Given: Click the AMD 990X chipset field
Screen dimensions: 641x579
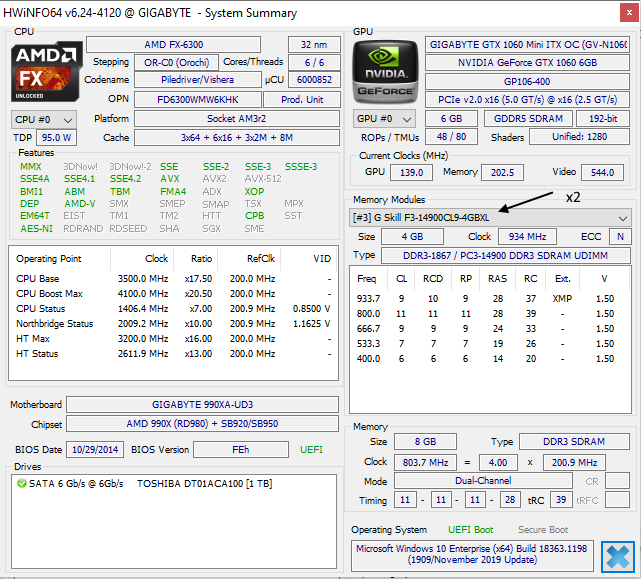Looking at the screenshot, I should 202,424.
